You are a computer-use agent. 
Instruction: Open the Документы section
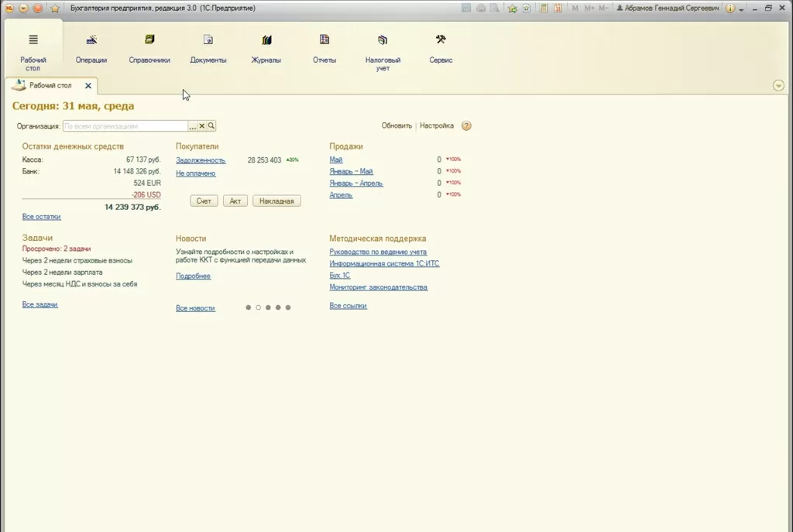pos(208,50)
